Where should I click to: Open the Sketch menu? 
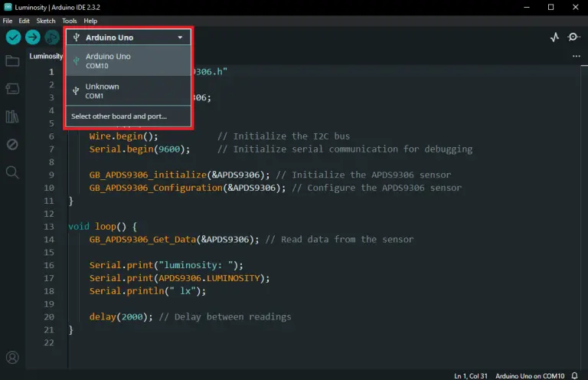[x=46, y=21]
